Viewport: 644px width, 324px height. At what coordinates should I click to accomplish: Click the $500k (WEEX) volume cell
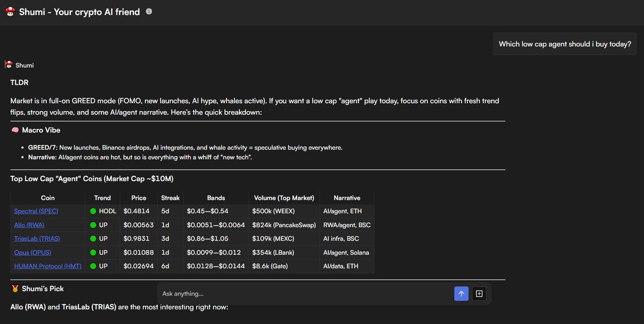click(x=284, y=211)
